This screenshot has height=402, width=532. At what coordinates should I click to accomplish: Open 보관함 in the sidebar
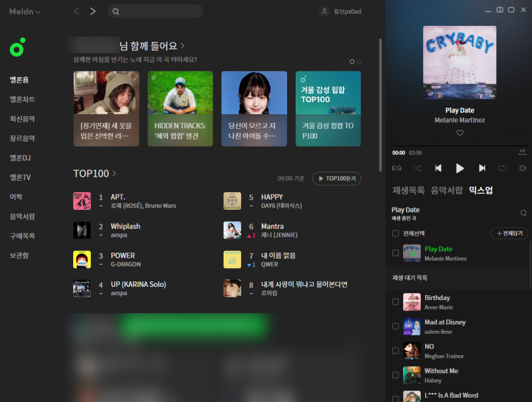(x=19, y=256)
